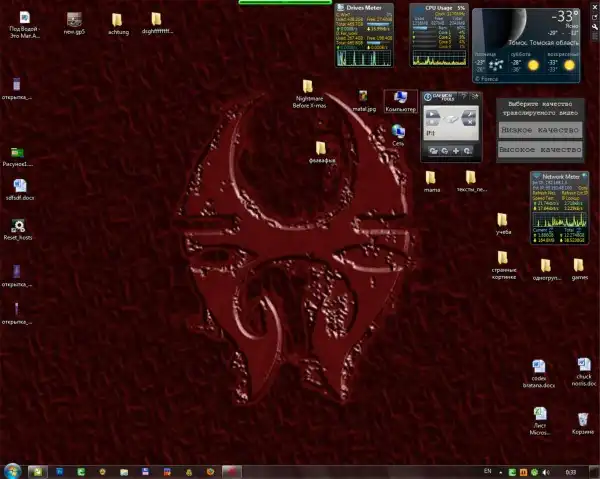This screenshot has height=479, width=600.
Task: Click the Низкое качество button
Action: click(540, 130)
